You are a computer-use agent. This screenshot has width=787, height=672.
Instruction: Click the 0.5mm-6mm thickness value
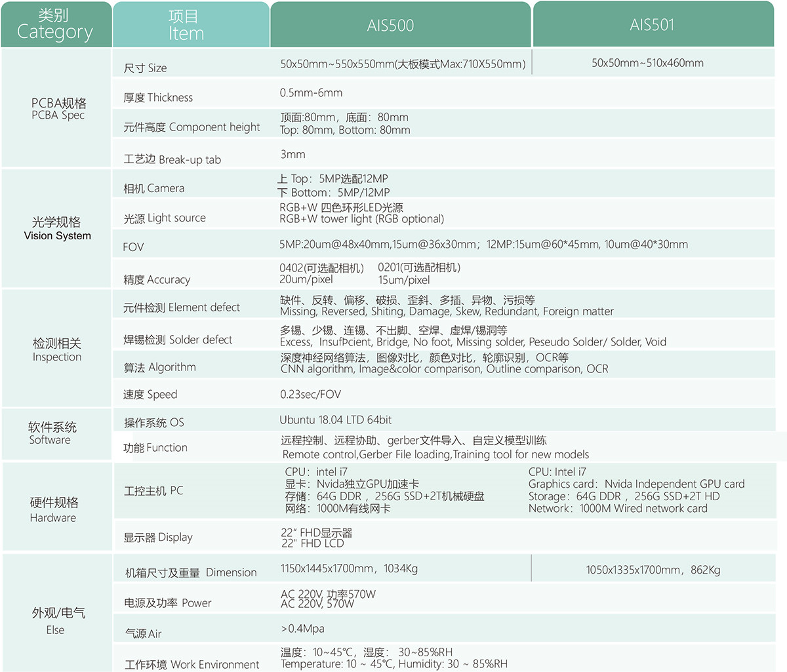[x=311, y=93]
